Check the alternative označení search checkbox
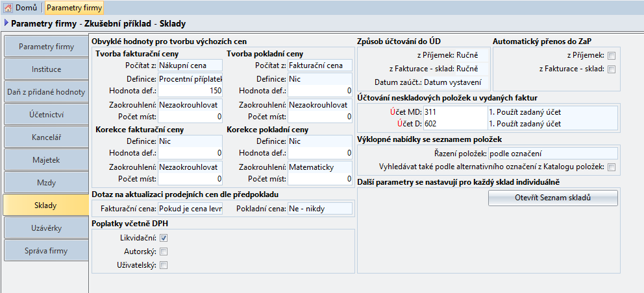The width and height of the screenshot is (644, 293). 611,167
